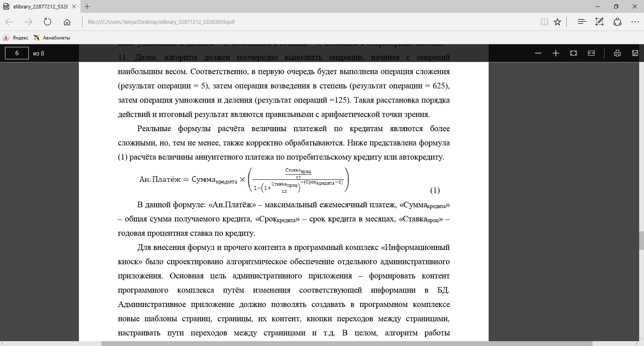Click the vertical scrollbar thumb
Screen dimensions: 644x346
pos(642,241)
